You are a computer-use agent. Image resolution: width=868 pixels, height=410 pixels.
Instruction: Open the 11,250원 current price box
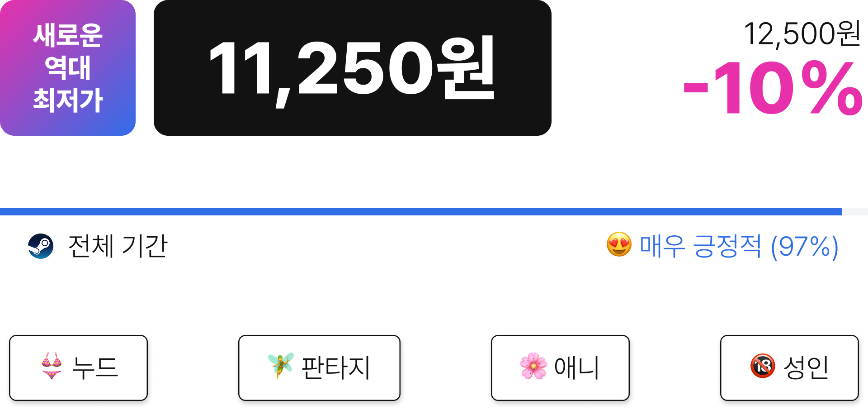tap(353, 68)
